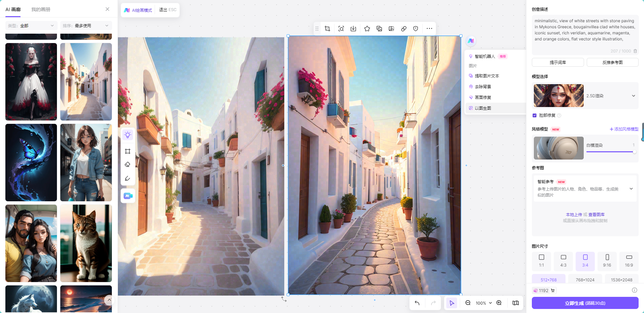The image size is (644, 313).
Task: Select the 4:3 aspect ratio
Action: pyautogui.click(x=563, y=261)
